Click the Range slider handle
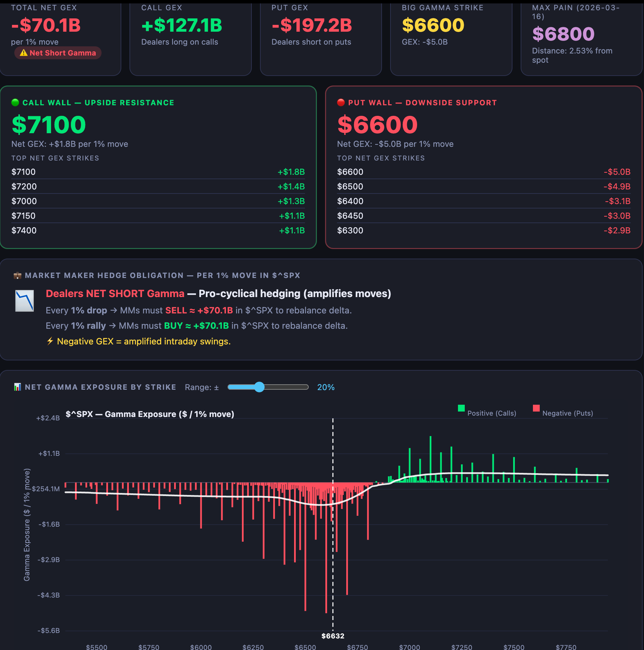Image resolution: width=644 pixels, height=650 pixels. pyautogui.click(x=259, y=387)
